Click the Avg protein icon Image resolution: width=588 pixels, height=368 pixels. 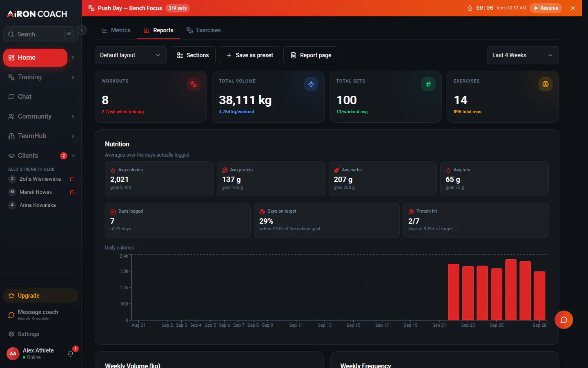(225, 170)
